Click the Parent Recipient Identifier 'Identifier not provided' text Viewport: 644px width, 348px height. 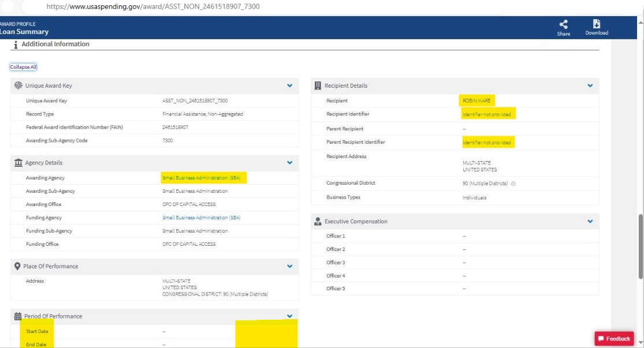pyautogui.click(x=487, y=143)
